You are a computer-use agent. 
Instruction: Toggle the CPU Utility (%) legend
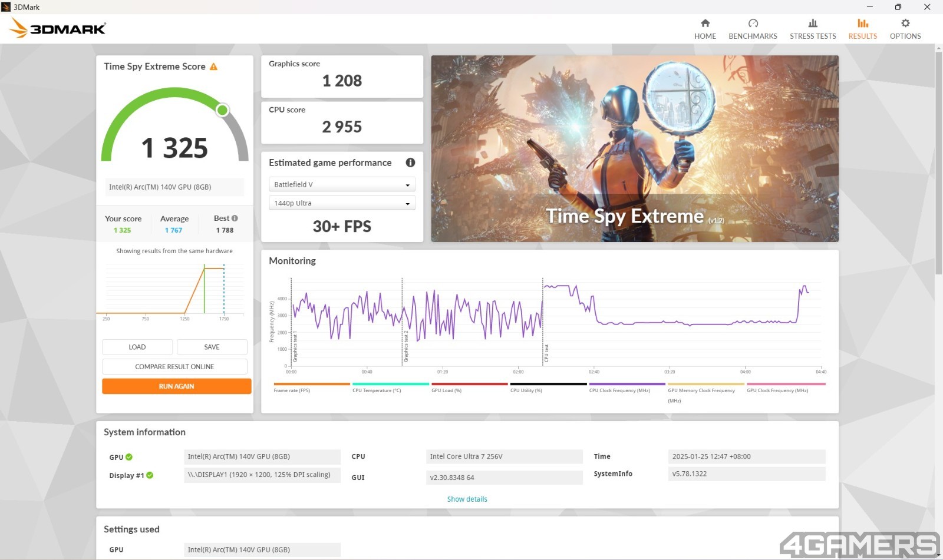coord(548,387)
